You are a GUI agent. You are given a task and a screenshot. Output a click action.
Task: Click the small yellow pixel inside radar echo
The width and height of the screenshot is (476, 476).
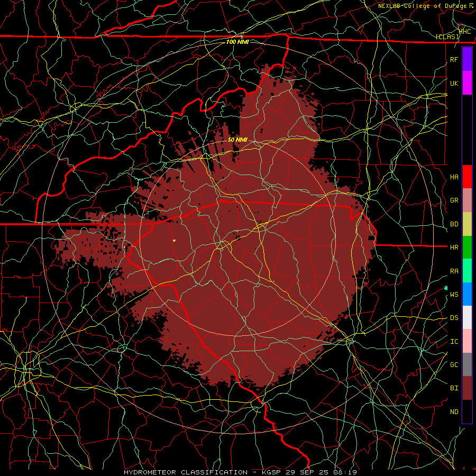tap(174, 241)
